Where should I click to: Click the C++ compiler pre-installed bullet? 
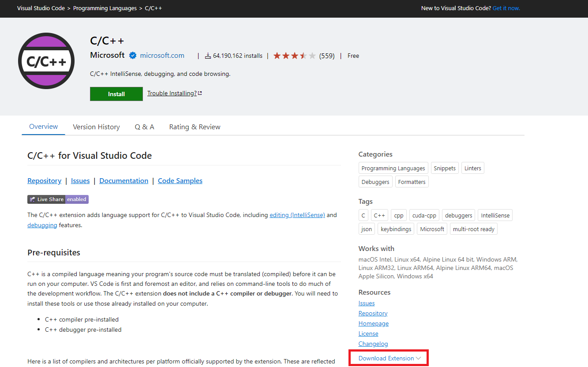click(x=82, y=320)
